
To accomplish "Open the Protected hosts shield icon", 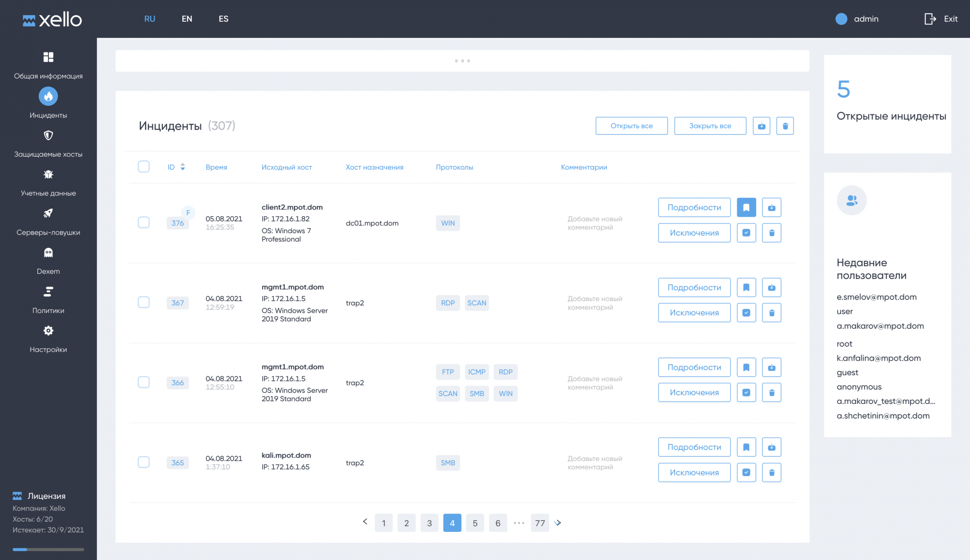I will 48,135.
